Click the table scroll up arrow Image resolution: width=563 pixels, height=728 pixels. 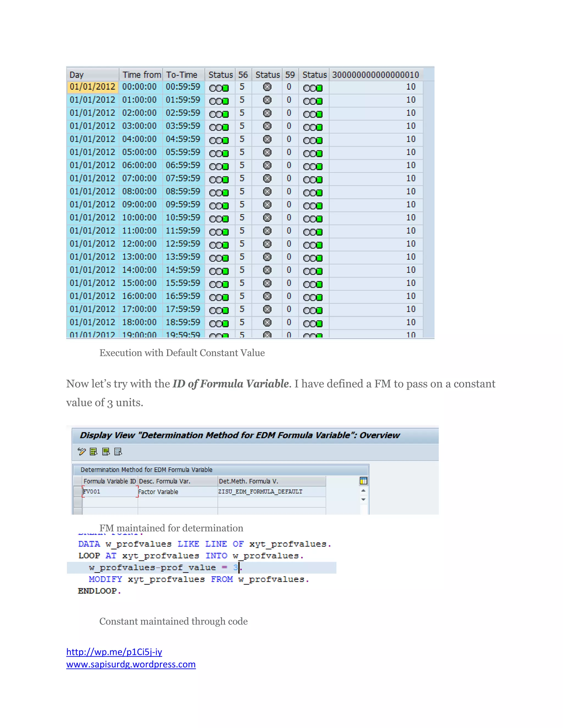pyautogui.click(x=363, y=491)
